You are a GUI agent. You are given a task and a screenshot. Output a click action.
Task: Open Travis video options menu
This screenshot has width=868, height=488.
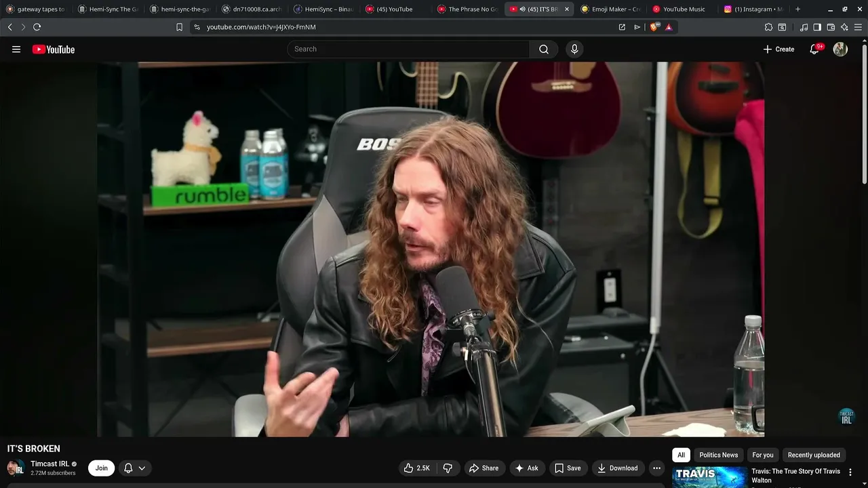850,472
